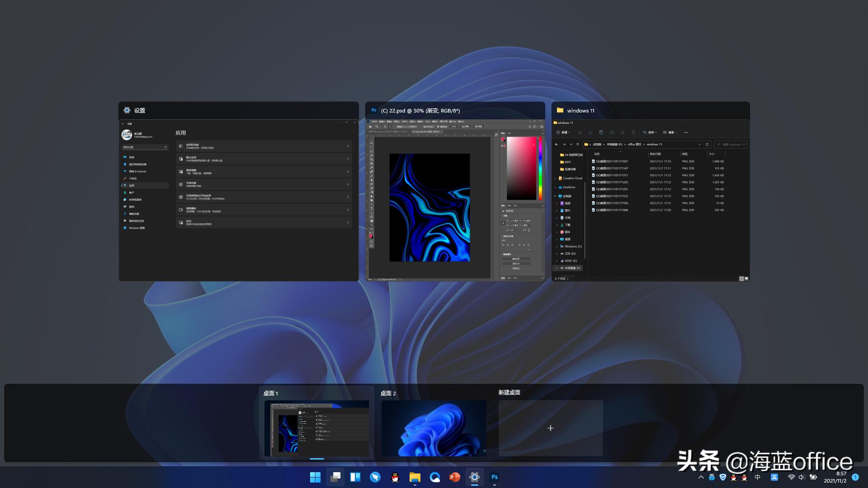
Task: Select the Crop tool in Photoshop toolbar
Action: 372,159
